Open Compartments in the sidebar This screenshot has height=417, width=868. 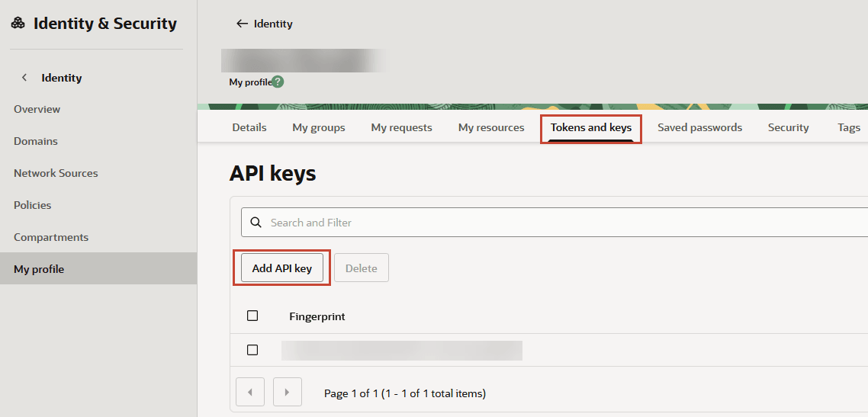(x=51, y=237)
